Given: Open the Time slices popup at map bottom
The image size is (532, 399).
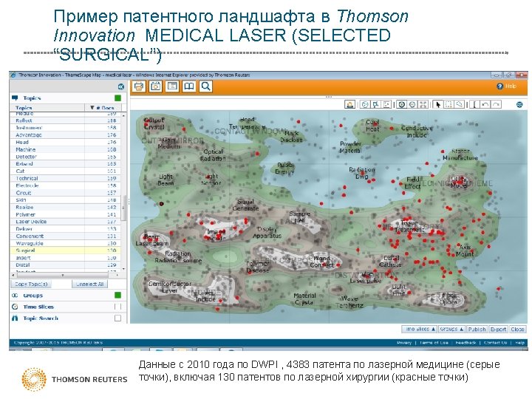Looking at the screenshot, I should 419,329.
